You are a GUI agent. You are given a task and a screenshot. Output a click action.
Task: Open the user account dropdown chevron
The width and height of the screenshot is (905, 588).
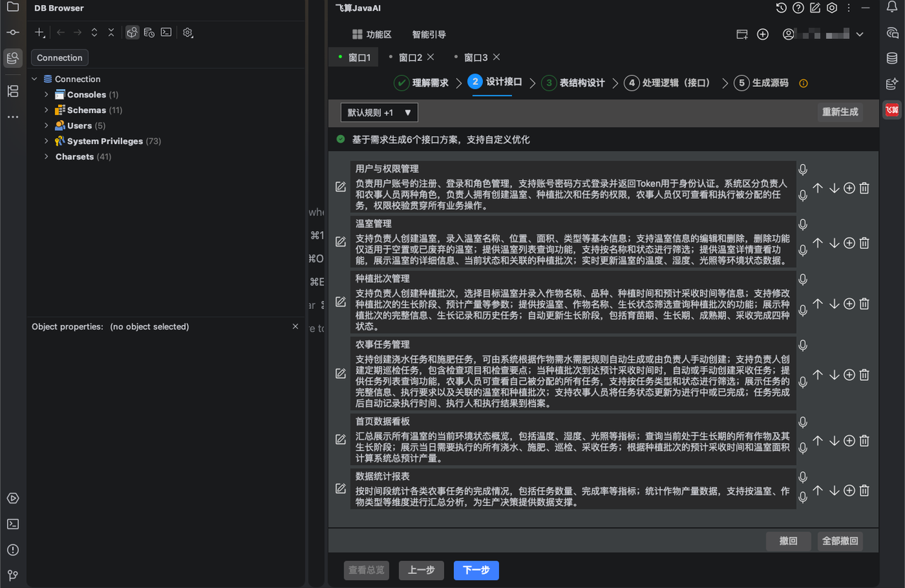(x=860, y=34)
